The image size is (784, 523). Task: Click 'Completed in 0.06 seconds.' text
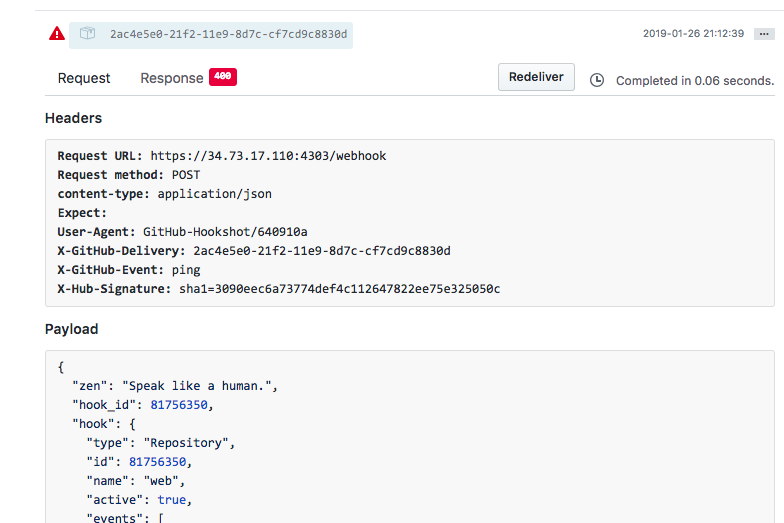click(695, 80)
